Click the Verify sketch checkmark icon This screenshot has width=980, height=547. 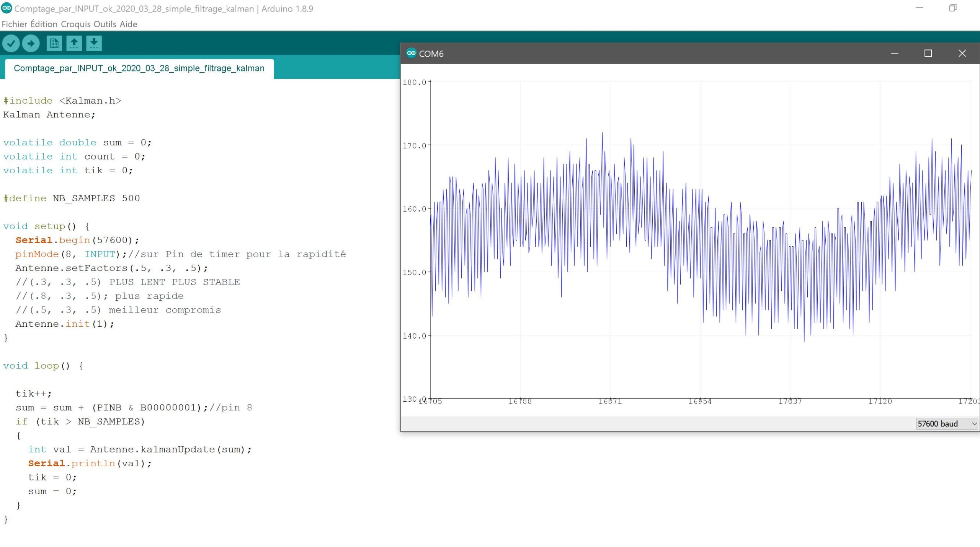tap(11, 43)
